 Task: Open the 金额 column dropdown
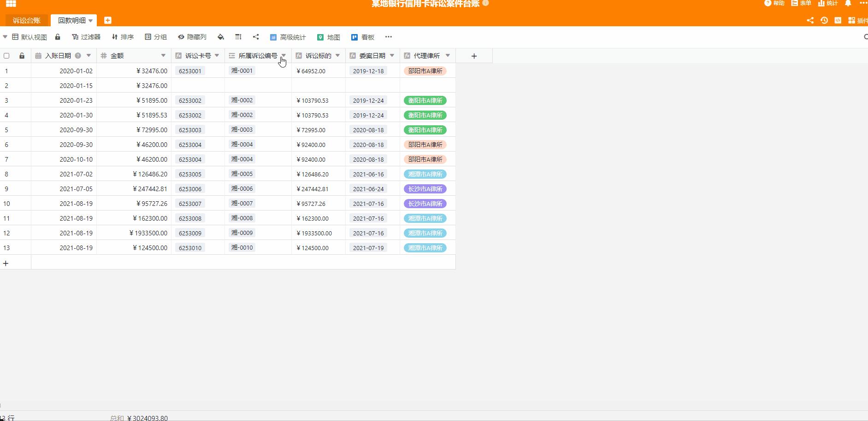click(163, 56)
